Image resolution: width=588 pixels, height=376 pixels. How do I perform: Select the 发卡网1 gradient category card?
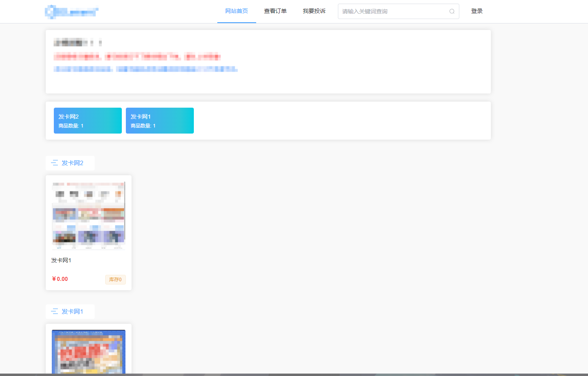point(160,121)
